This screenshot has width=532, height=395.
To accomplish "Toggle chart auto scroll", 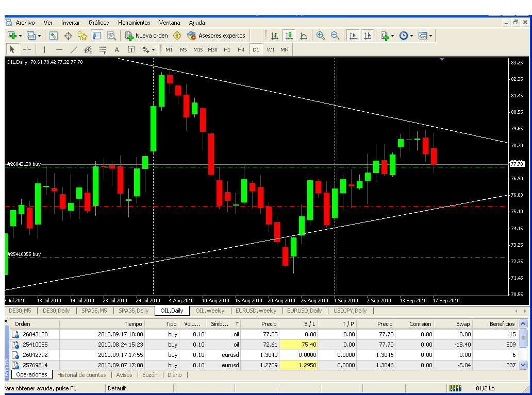I will 353,35.
